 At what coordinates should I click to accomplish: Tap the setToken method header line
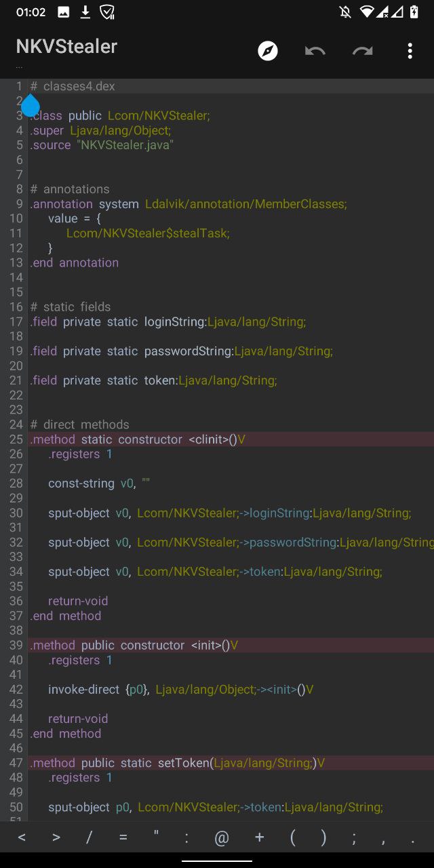(x=177, y=763)
